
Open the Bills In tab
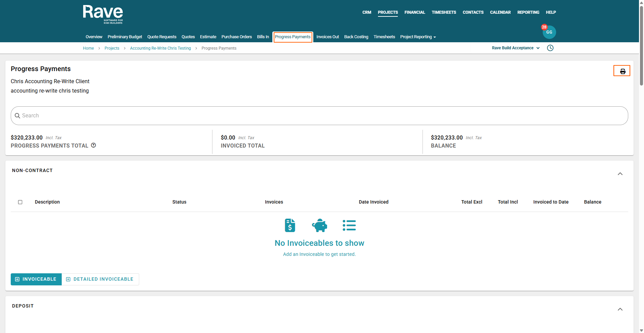pyautogui.click(x=263, y=37)
